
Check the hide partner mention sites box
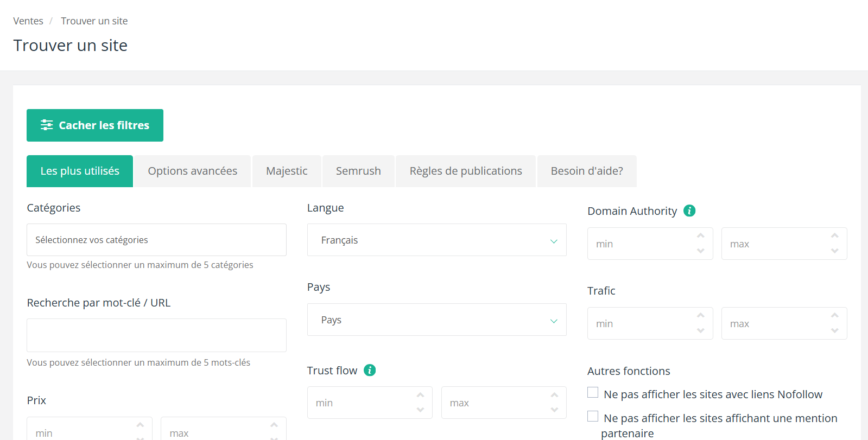593,416
